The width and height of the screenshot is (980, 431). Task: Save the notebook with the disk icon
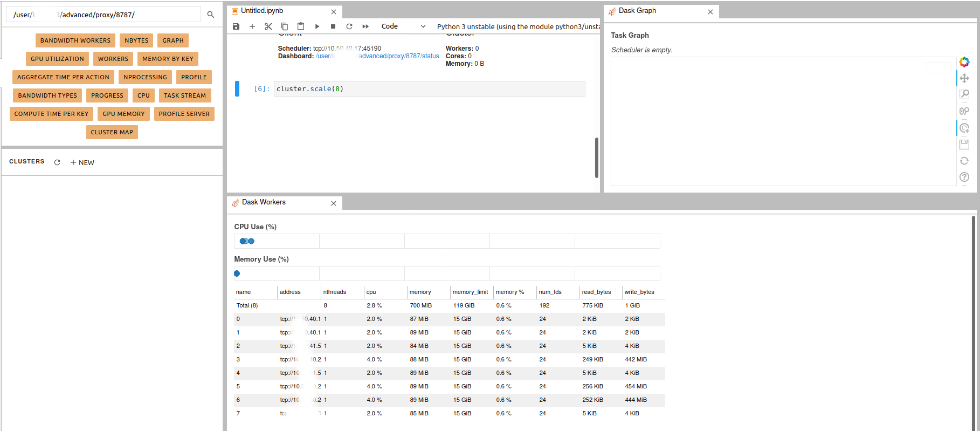(236, 26)
